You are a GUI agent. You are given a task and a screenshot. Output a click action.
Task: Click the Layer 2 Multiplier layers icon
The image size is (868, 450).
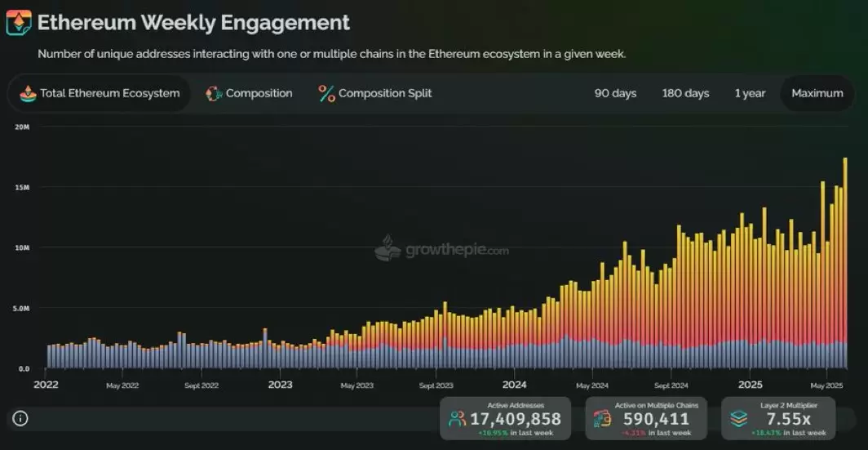pos(738,419)
